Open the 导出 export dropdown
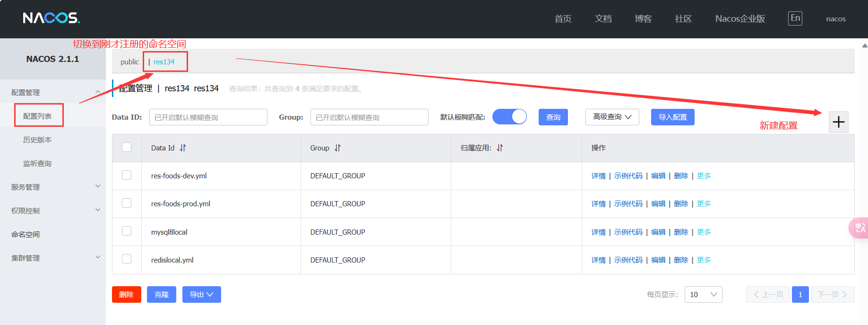The height and width of the screenshot is (325, 868). [x=201, y=294]
